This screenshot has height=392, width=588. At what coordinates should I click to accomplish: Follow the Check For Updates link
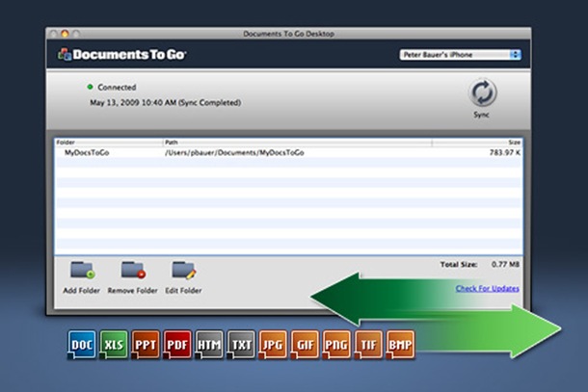coord(487,288)
